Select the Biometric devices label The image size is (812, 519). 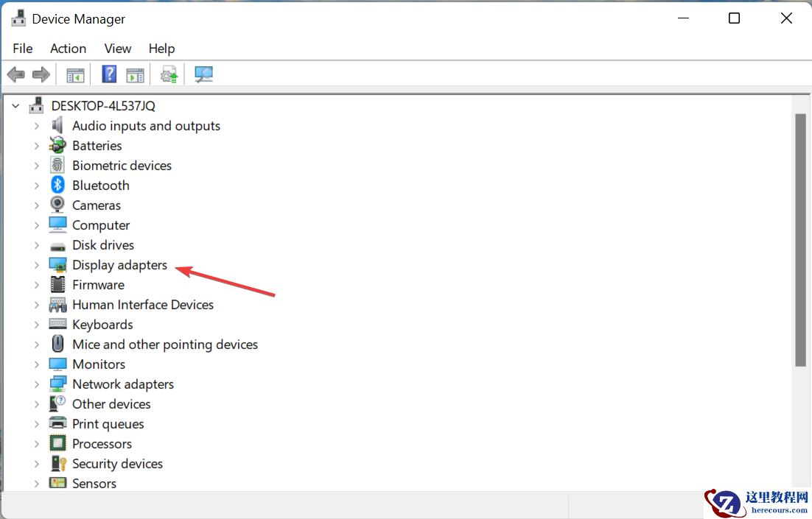(122, 165)
